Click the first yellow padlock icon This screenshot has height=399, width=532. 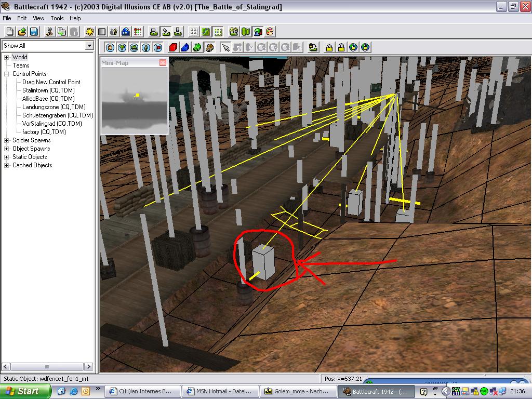pyautogui.click(x=329, y=47)
